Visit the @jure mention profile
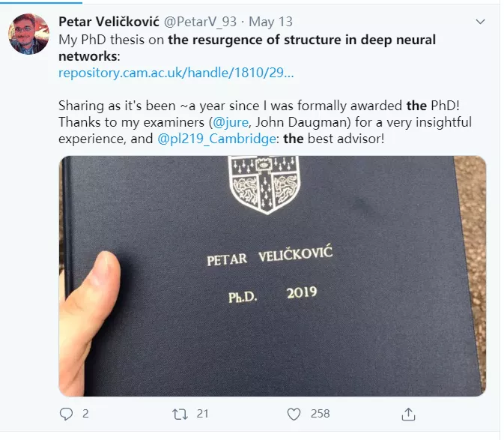The image size is (504, 440). [231, 122]
